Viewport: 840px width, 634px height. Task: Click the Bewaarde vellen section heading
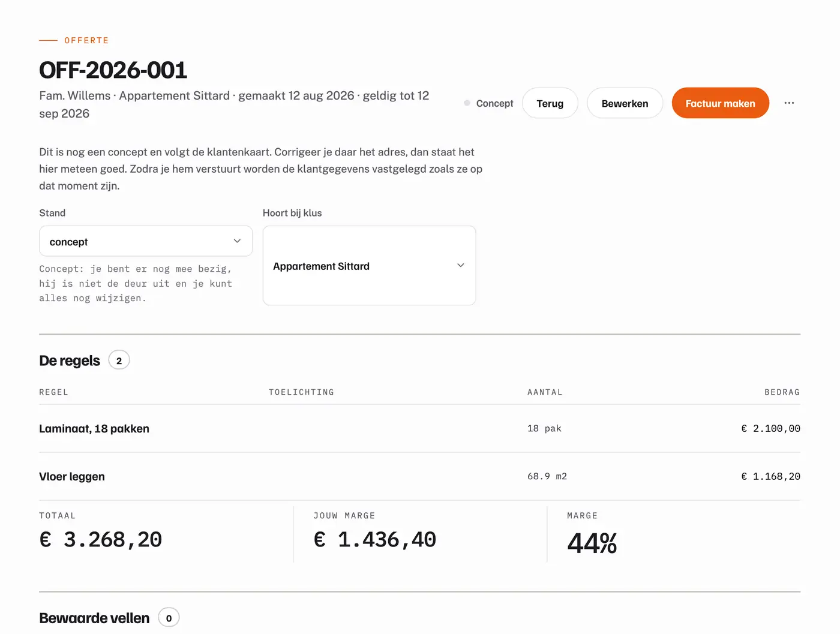(94, 618)
